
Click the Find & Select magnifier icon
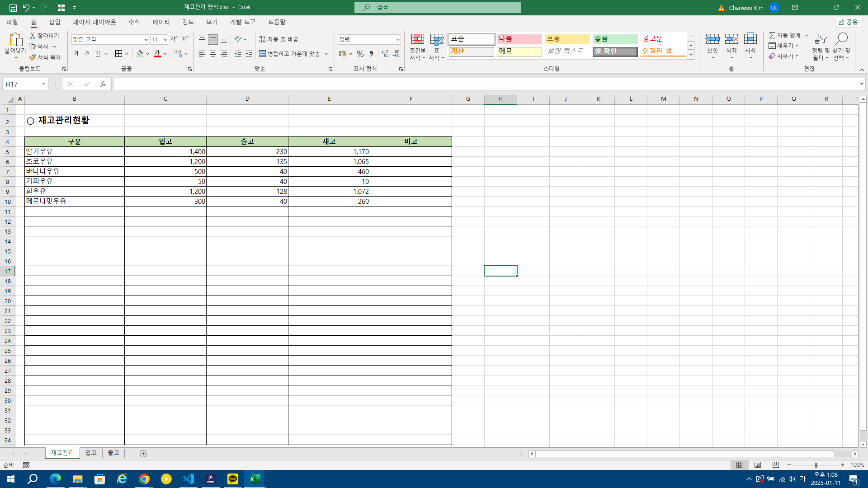pyautogui.click(x=841, y=39)
